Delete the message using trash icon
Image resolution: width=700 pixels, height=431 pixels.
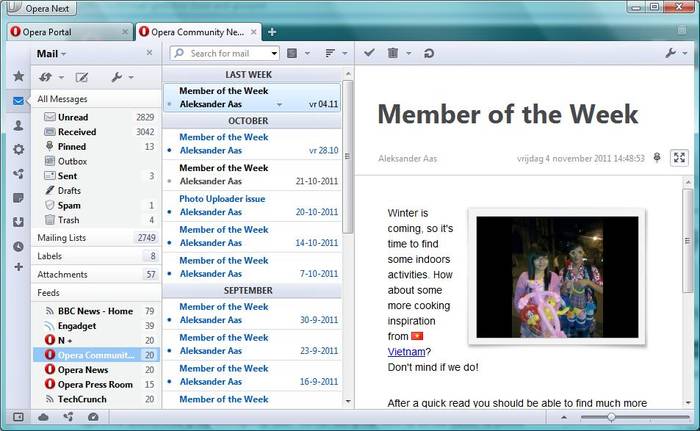coord(394,53)
